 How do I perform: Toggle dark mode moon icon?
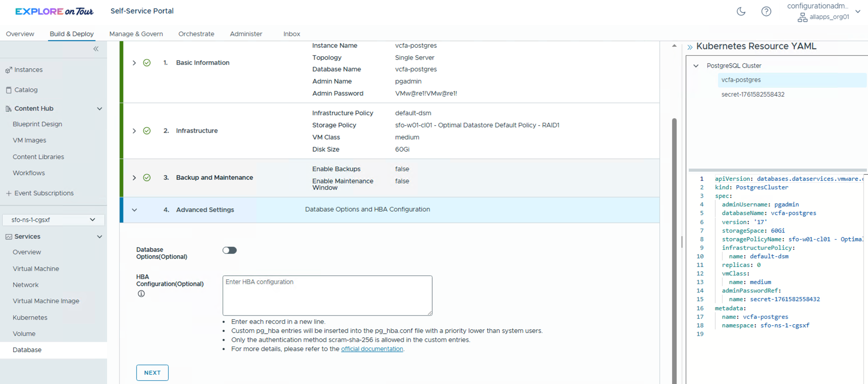(x=741, y=11)
